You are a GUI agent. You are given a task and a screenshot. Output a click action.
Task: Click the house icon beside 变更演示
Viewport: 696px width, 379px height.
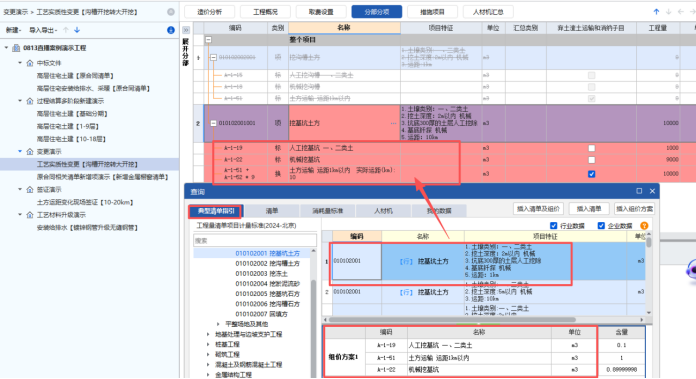pos(30,152)
